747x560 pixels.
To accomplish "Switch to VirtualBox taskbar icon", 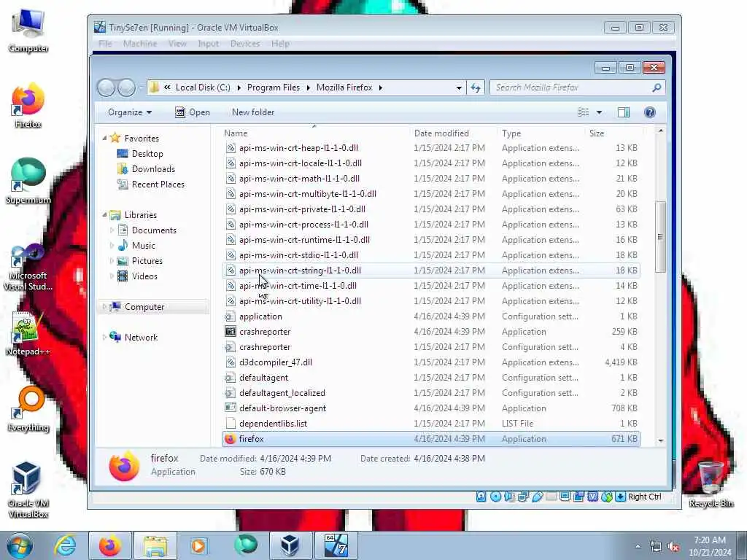I will [290, 545].
